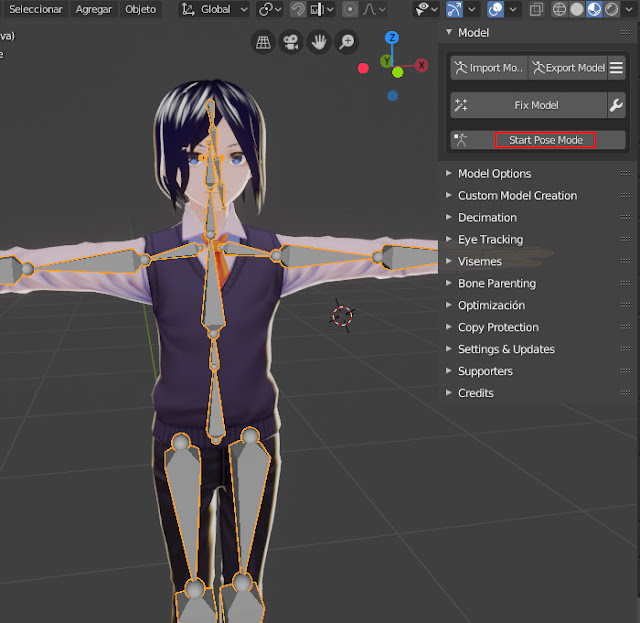Switch to solid shading
Screen dimensions: 640x623
tap(577, 9)
